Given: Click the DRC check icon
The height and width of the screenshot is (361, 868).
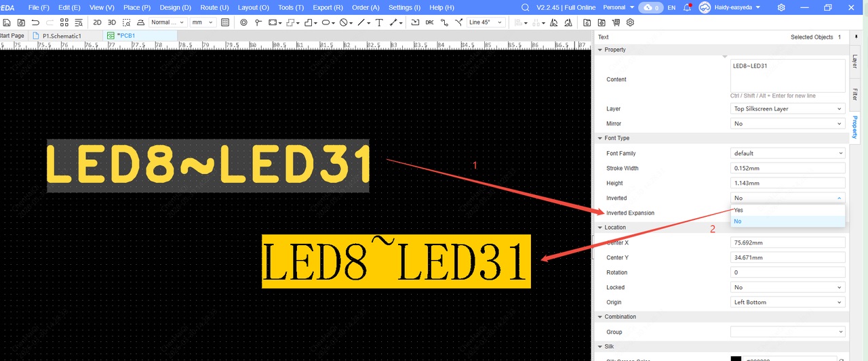Looking at the screenshot, I should (x=429, y=22).
